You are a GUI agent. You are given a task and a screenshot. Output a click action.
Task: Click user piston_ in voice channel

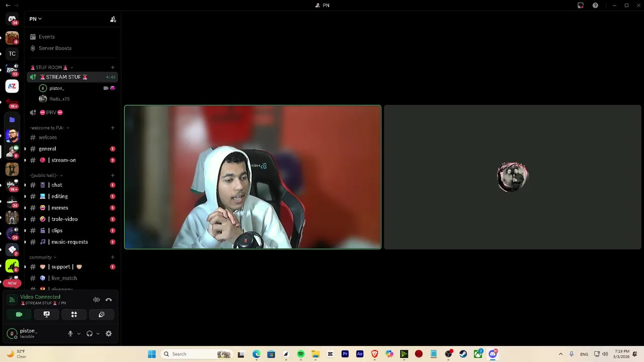56,88
